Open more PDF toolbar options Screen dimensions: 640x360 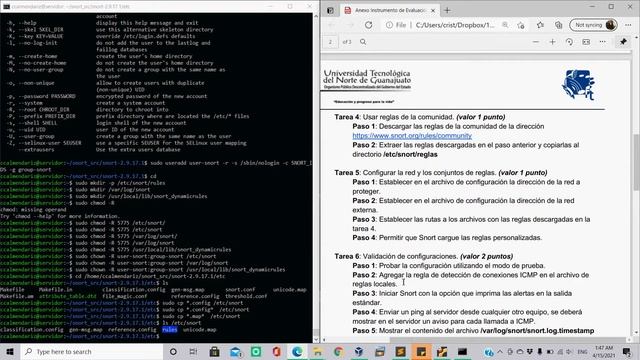click(x=602, y=42)
